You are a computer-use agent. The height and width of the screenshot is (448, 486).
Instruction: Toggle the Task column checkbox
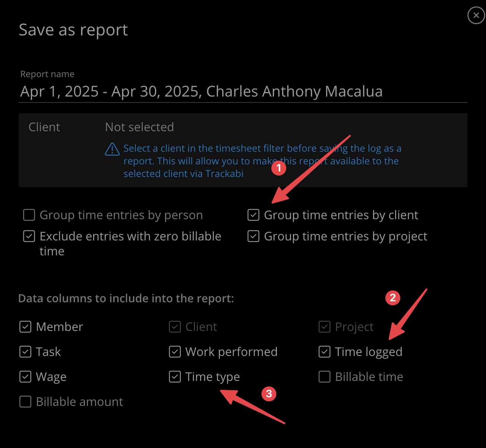point(25,352)
